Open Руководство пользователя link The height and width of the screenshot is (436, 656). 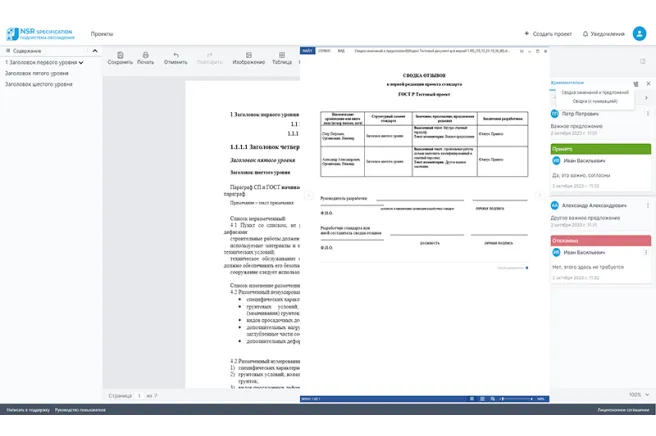(80, 410)
